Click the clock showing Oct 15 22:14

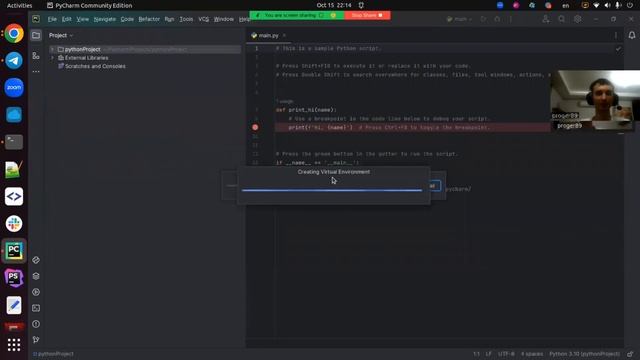coord(334,5)
